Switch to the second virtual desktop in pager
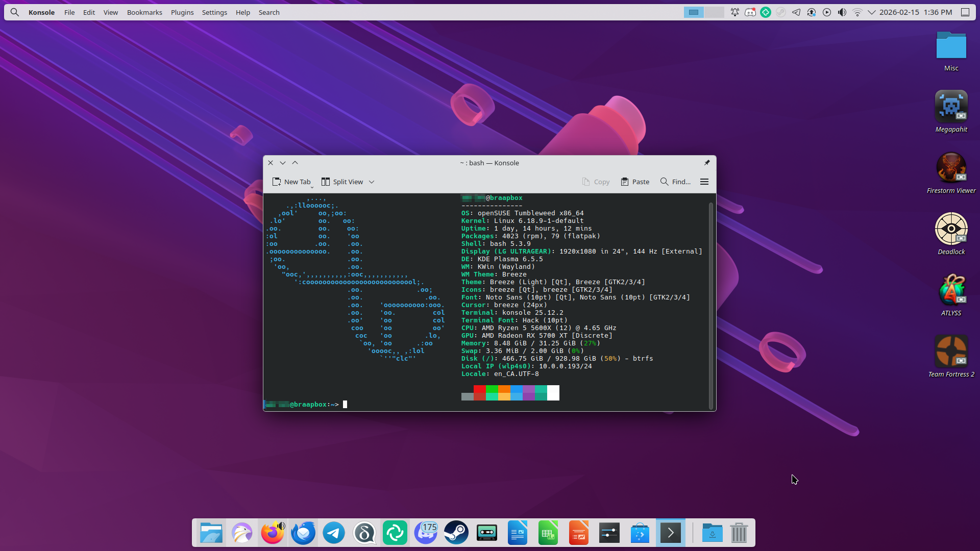Viewport: 980px width, 551px height. 714,12
